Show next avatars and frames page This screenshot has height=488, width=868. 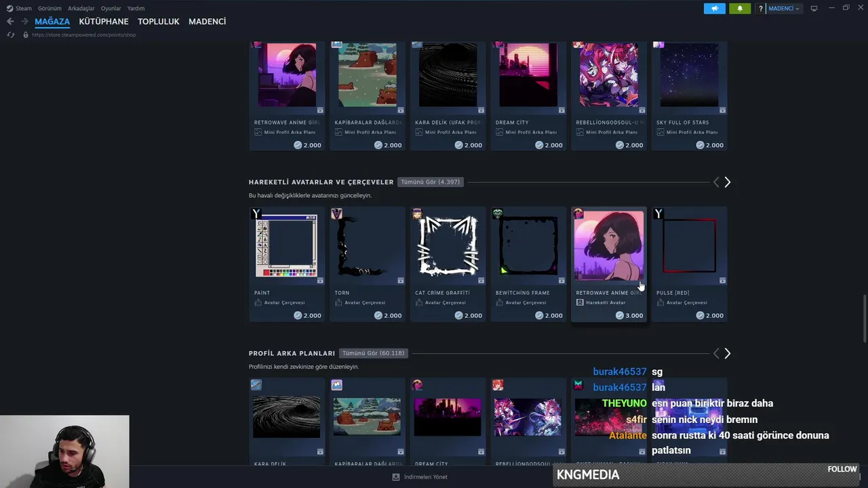[728, 182]
